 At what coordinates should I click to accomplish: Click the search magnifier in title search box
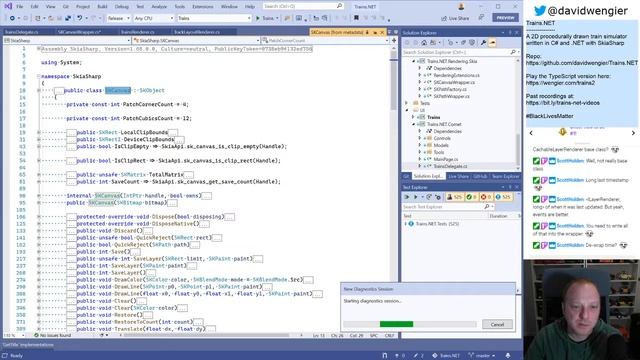tap(339, 6)
